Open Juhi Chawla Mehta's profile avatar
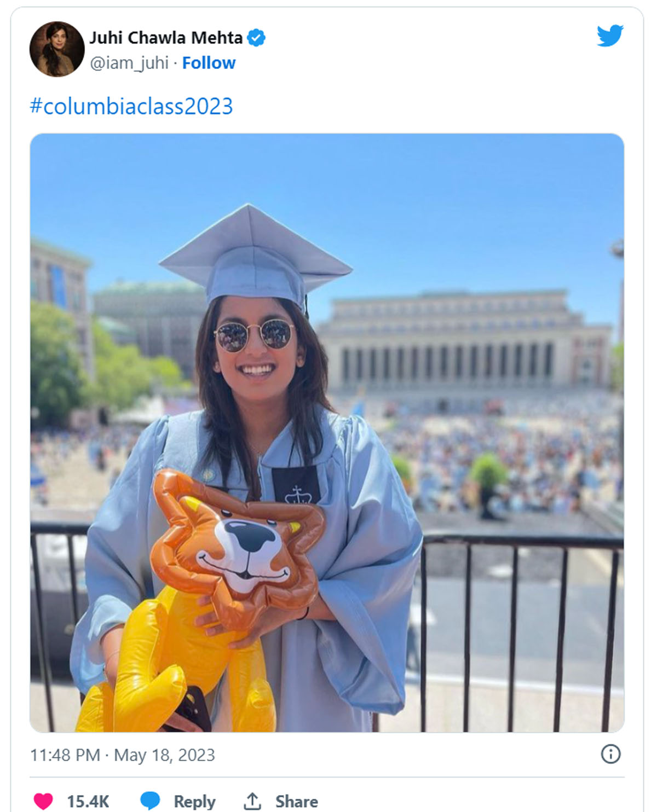657x812 pixels. pos(57,49)
